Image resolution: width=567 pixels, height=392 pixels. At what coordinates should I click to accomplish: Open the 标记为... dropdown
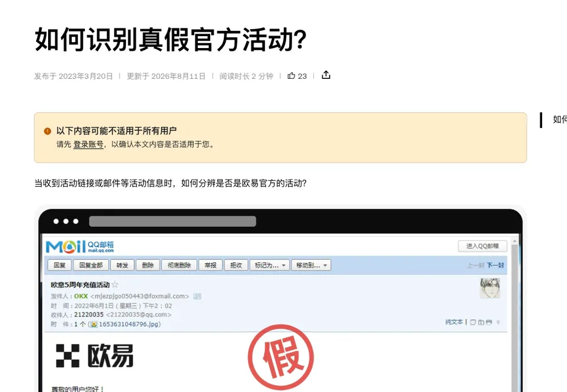click(x=270, y=265)
